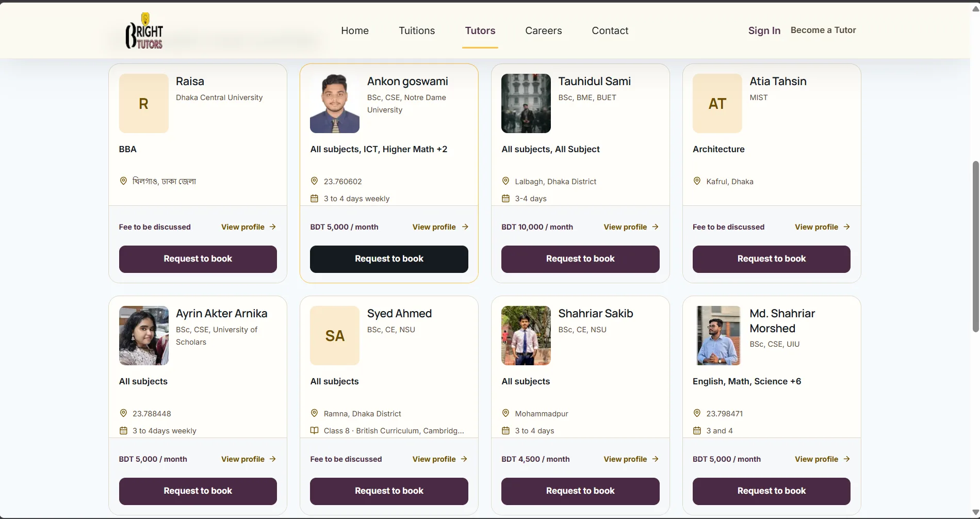This screenshot has width=980, height=519.
Task: Click the Sign In link
Action: coord(764,31)
